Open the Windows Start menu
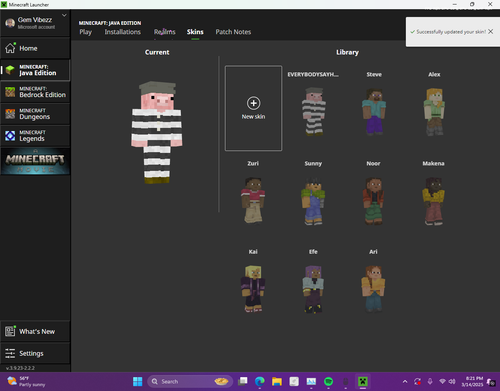The width and height of the screenshot is (500, 391). pos(137,381)
